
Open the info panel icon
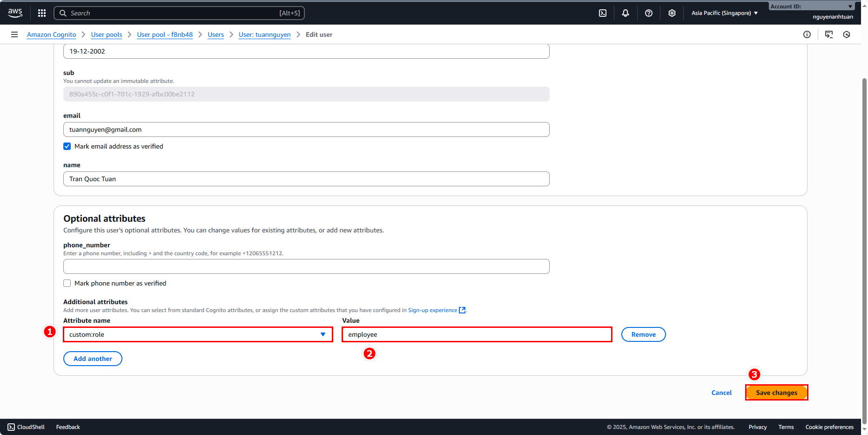coord(807,34)
